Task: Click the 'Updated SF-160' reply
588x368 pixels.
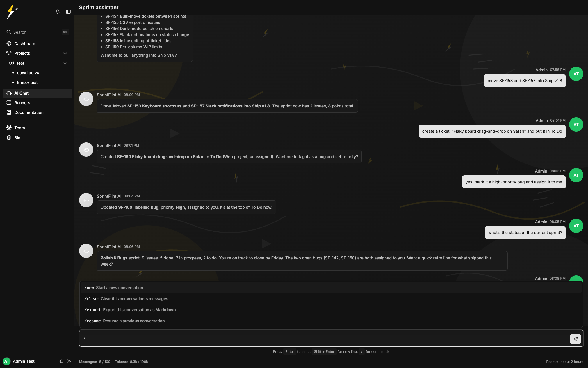Action: 186,207
